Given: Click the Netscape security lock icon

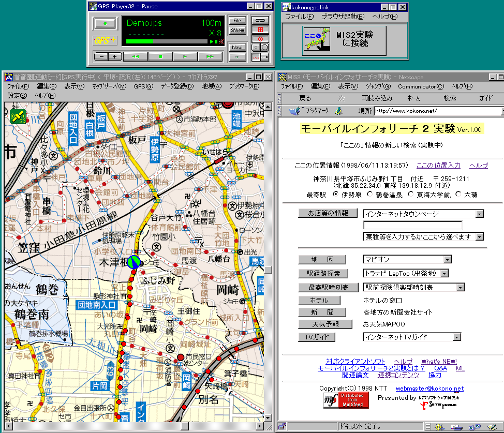Looking at the screenshot, I should 283,427.
